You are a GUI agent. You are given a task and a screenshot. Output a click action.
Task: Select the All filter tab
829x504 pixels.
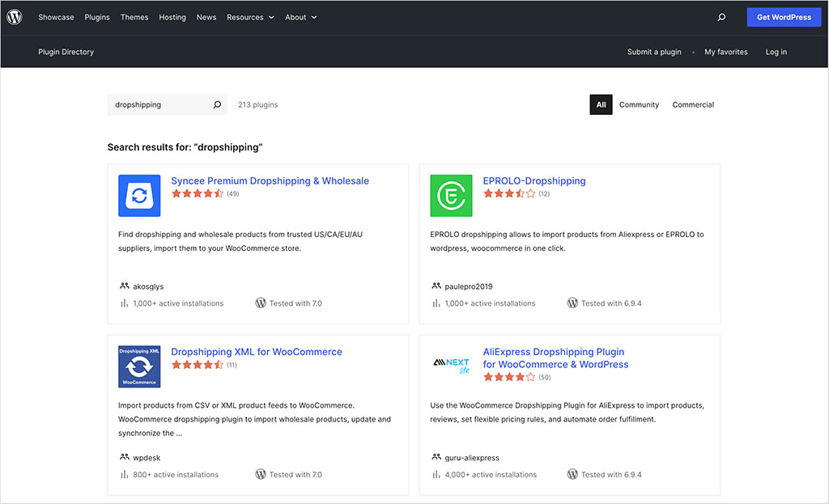pyautogui.click(x=602, y=104)
